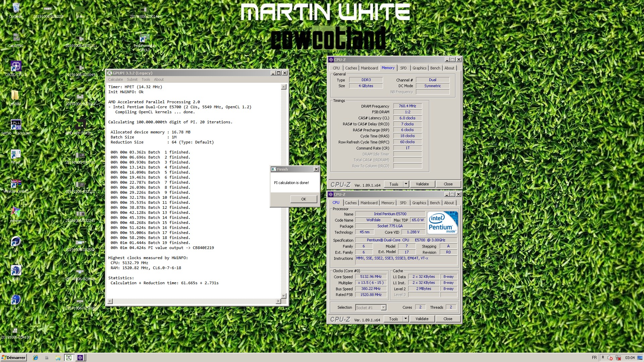Image resolution: width=644 pixels, height=362 pixels.
Task: Click Close button in the Processor CPU-Z window
Action: [x=448, y=319]
